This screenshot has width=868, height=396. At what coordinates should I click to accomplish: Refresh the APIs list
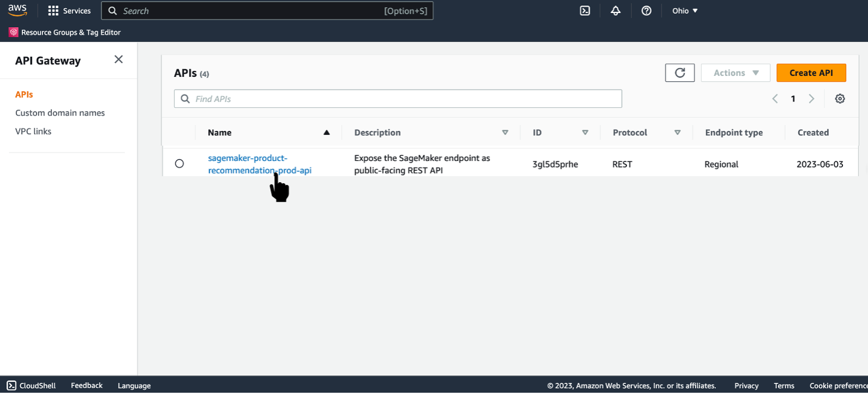point(680,73)
